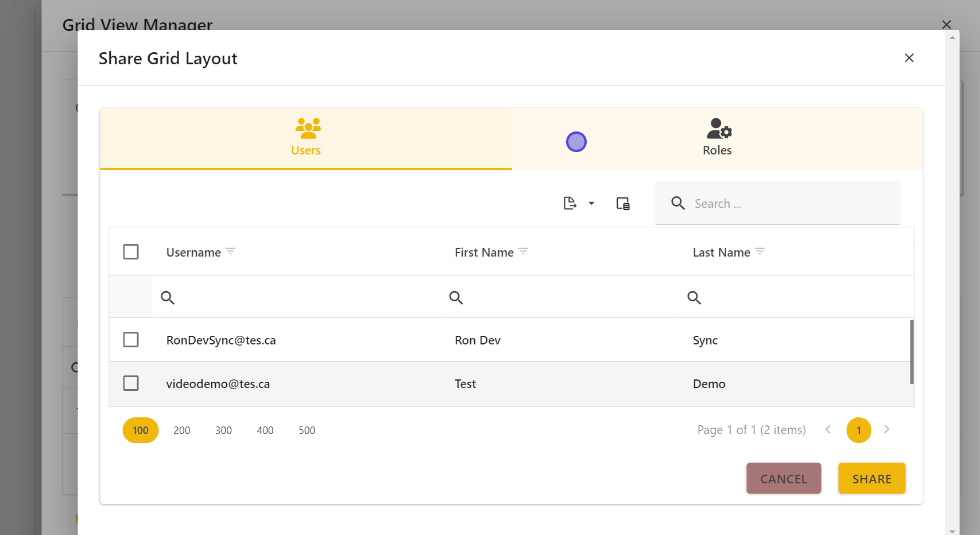The image size is (980, 535).
Task: Check the RonDevSync@tes.ca row checkbox
Action: point(131,340)
